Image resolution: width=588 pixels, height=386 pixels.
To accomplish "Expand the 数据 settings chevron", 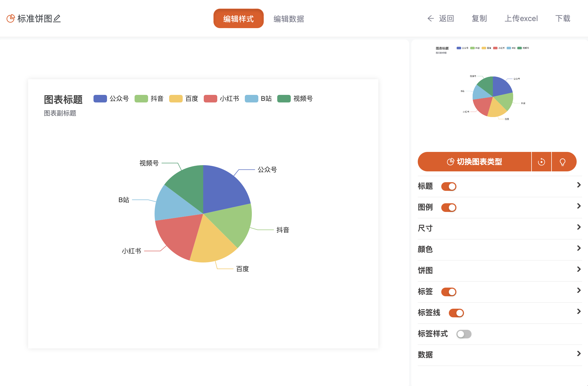I will [x=579, y=354].
